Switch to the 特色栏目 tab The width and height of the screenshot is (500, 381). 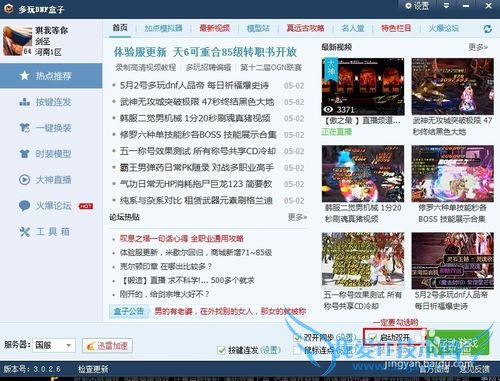[396, 28]
